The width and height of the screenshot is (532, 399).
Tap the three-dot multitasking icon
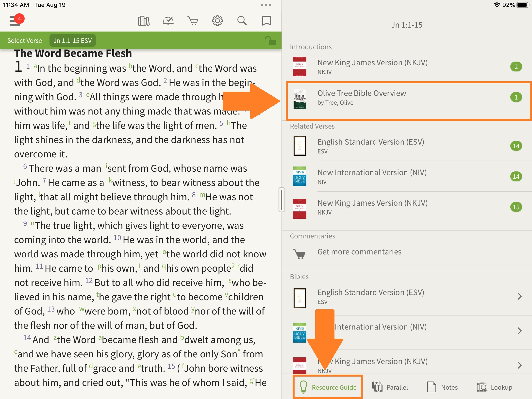(x=266, y=5)
